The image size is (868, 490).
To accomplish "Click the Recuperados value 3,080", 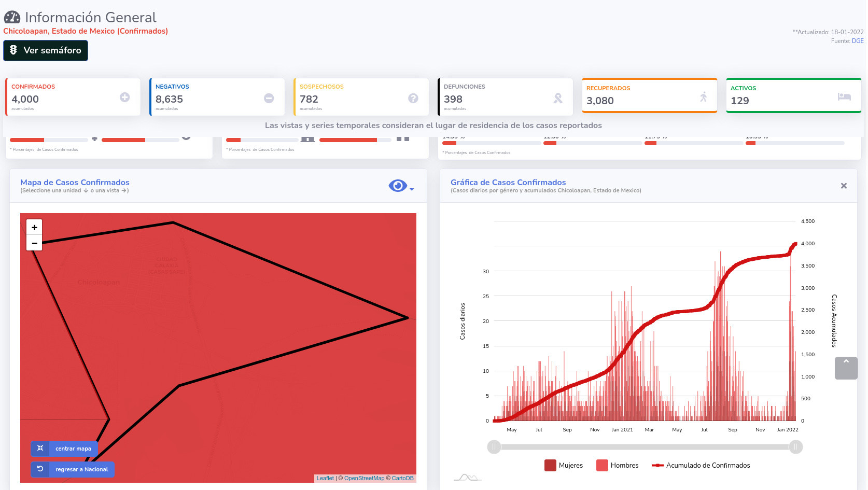I will [x=600, y=101].
